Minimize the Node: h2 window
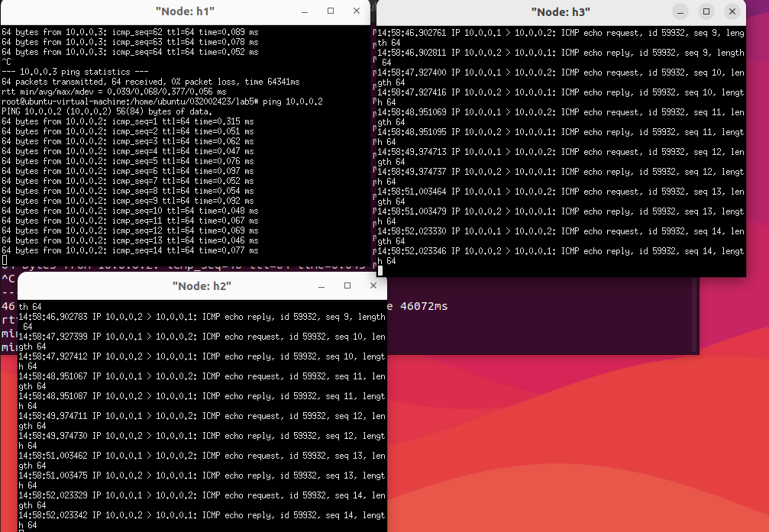 321,286
